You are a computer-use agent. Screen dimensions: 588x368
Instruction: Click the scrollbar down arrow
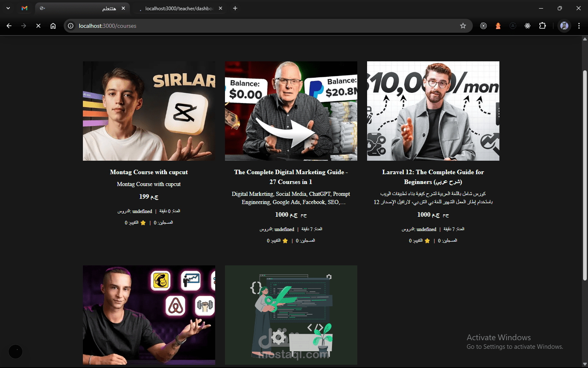click(585, 364)
